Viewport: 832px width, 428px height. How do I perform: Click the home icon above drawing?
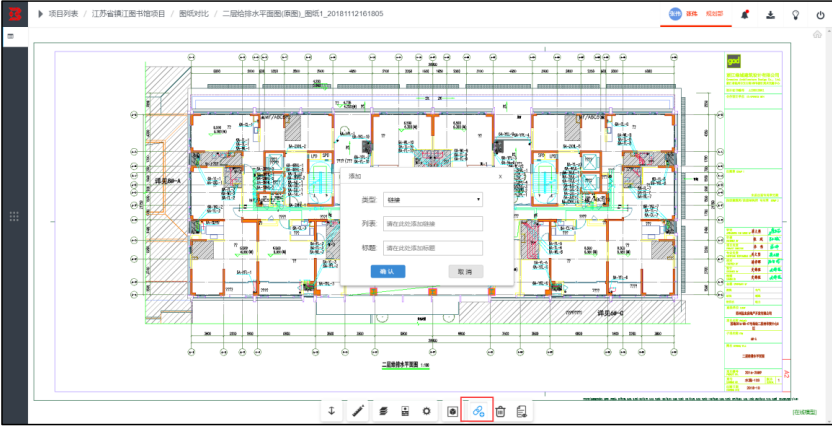[818, 35]
